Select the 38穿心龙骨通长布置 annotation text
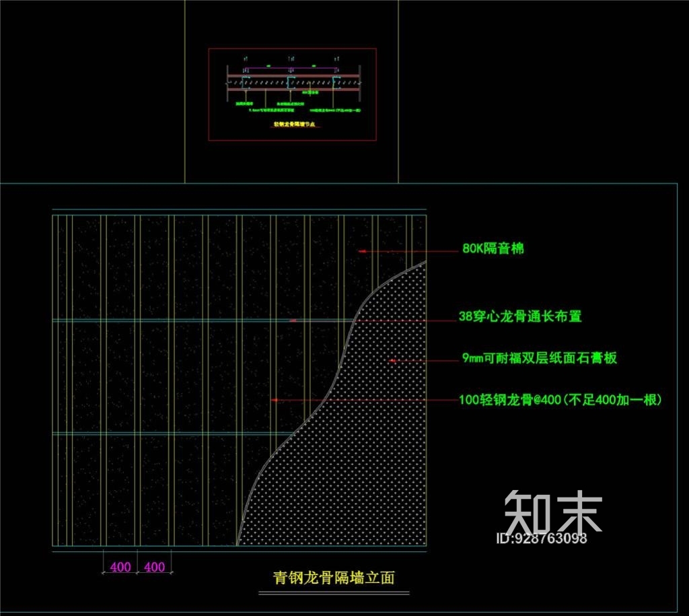This screenshot has width=689, height=616. coord(519,316)
